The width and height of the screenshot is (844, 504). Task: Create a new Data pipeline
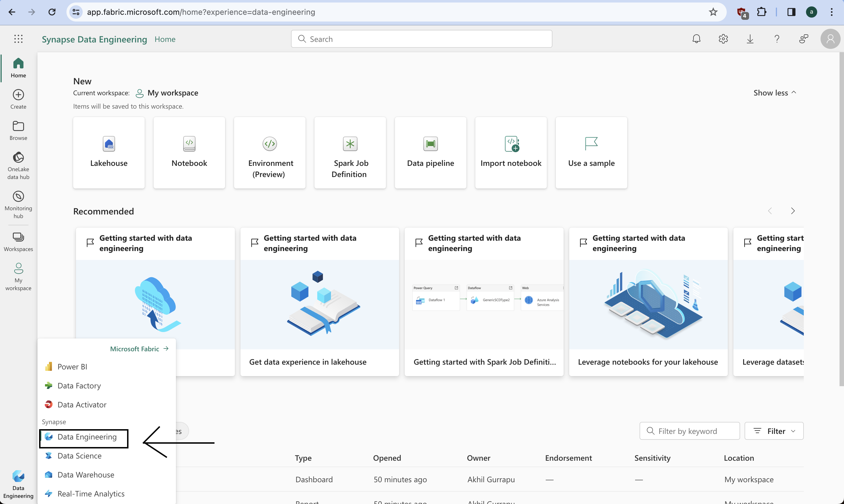(431, 153)
